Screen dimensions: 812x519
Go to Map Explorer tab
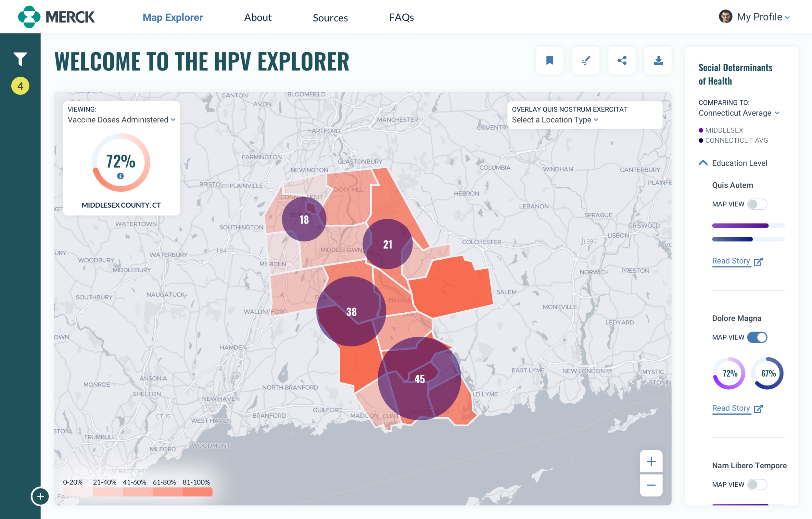173,17
